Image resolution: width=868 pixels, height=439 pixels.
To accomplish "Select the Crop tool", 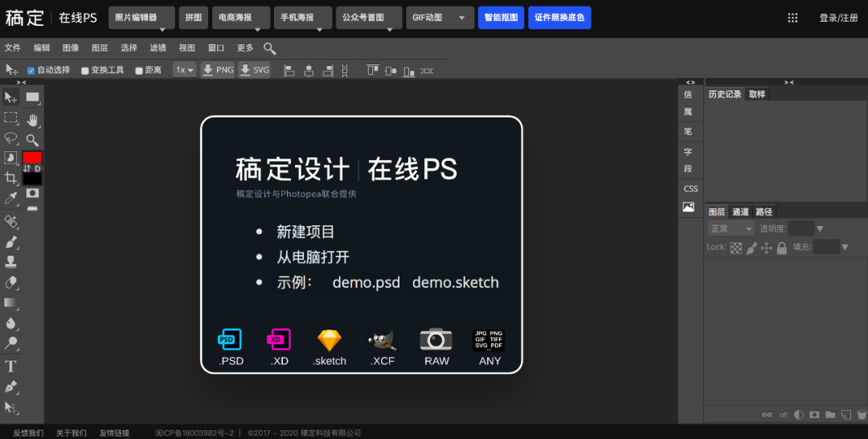I will 10,178.
